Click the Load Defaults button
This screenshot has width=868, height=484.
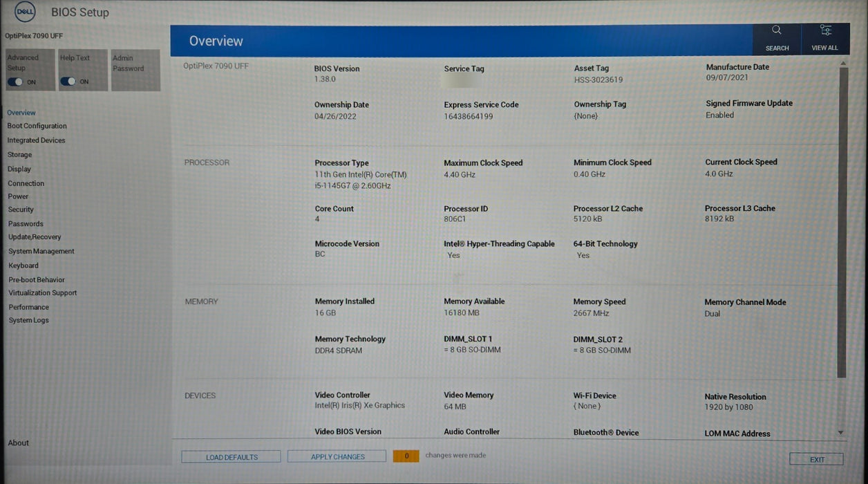[232, 457]
